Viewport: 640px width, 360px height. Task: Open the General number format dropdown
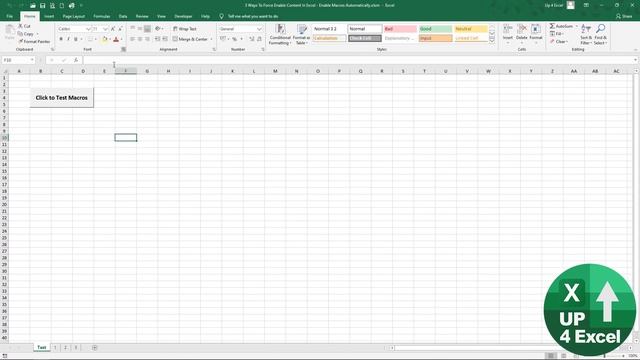(x=259, y=29)
